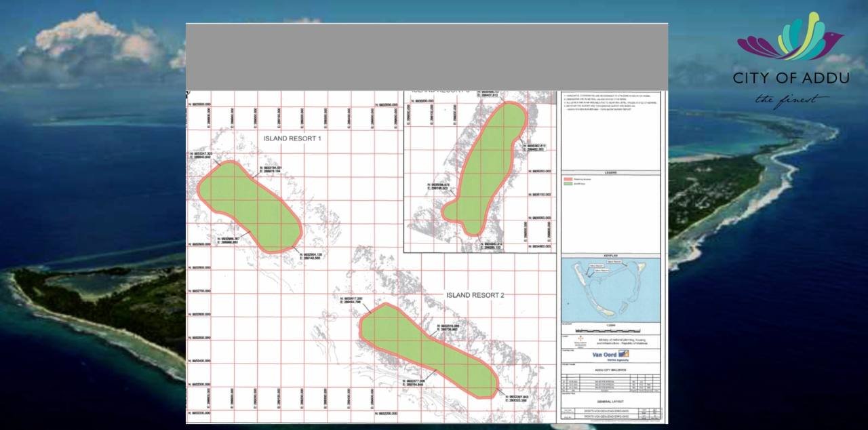Click the Ministry emblem in the title block

[578, 339]
